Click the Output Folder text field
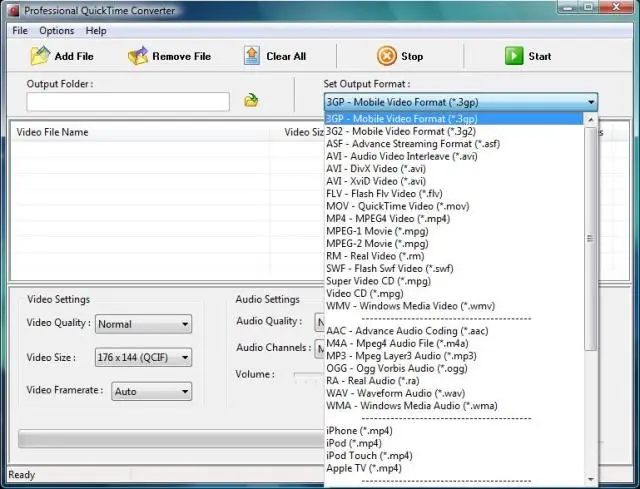 128,102
